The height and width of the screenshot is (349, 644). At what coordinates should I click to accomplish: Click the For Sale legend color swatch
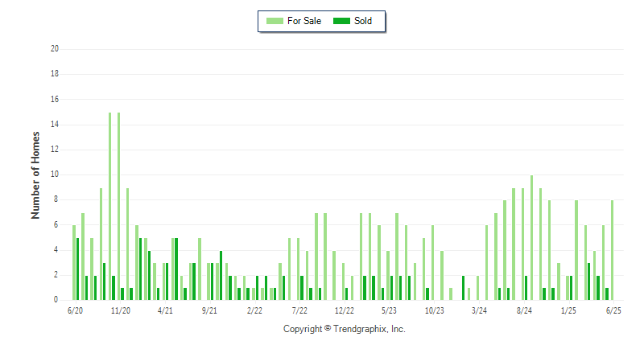pyautogui.click(x=275, y=21)
